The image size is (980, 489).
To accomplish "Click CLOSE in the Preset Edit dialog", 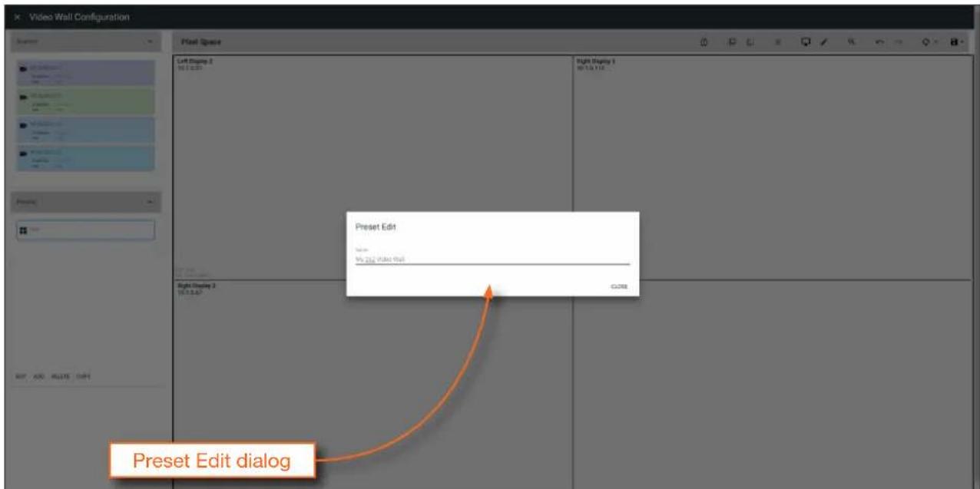I will [619, 286].
